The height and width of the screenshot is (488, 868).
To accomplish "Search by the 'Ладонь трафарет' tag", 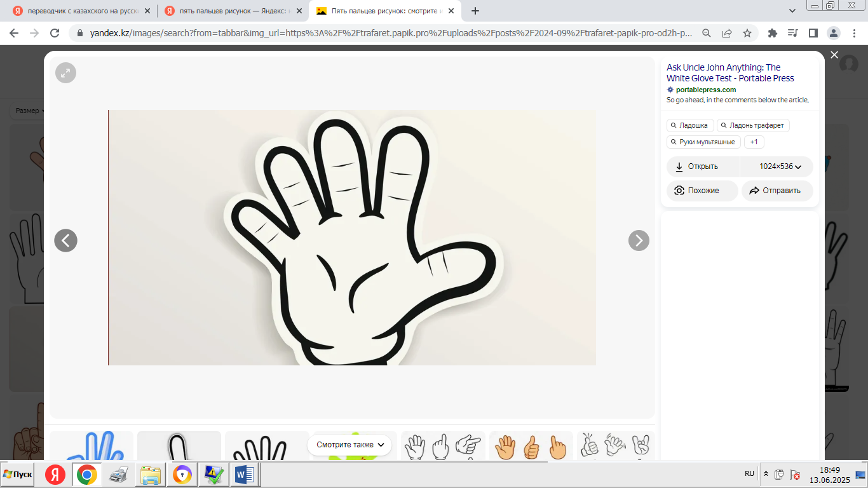I will coord(753,125).
